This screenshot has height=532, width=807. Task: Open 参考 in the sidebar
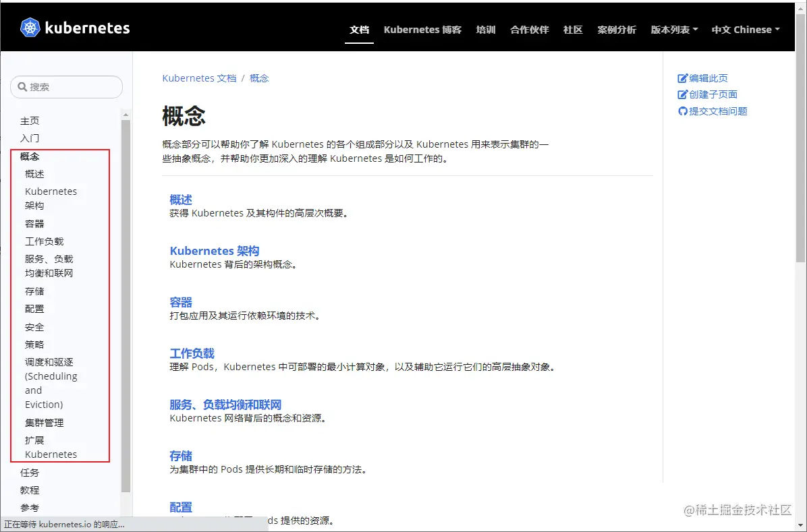coord(29,508)
